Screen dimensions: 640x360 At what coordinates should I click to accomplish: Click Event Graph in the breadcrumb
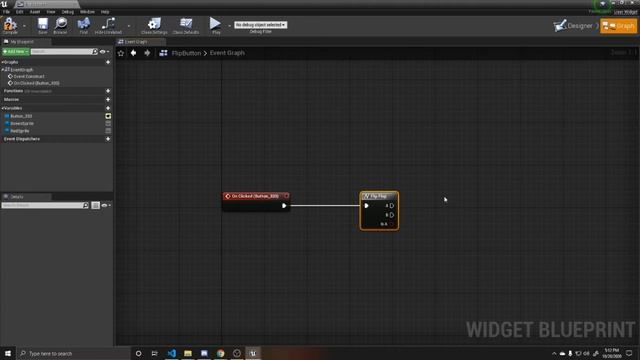(x=227, y=53)
